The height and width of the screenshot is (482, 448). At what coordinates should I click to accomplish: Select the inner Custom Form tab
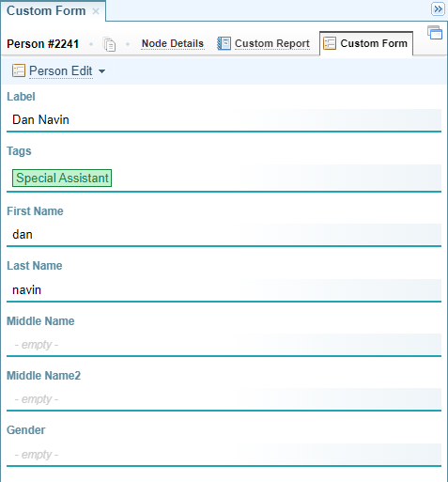(366, 43)
